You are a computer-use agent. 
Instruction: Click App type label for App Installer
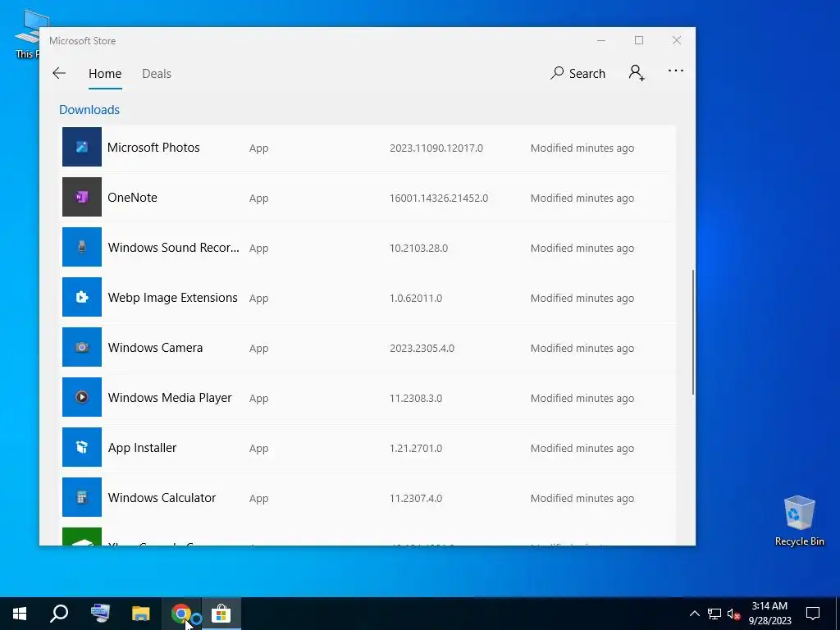point(258,449)
